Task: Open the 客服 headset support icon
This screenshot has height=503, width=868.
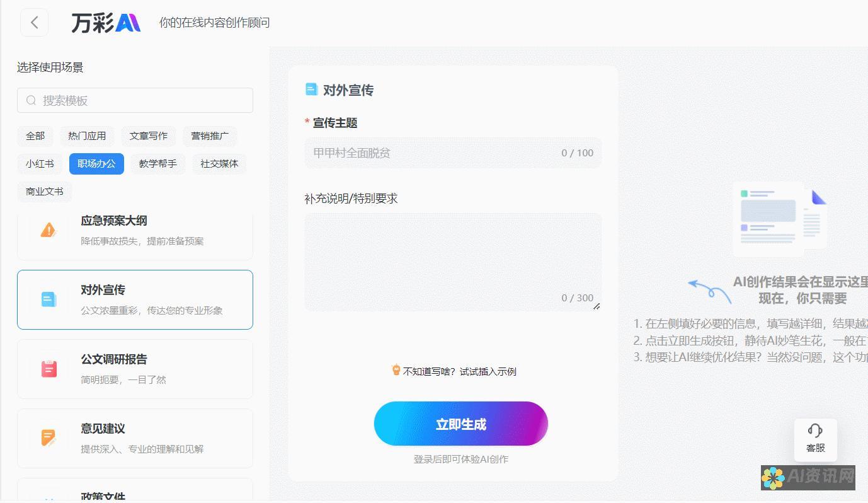Action: tap(815, 431)
